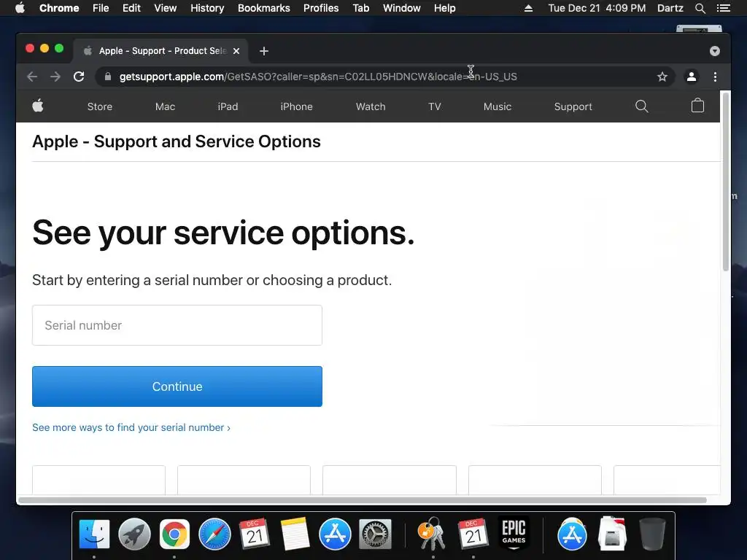Open Notification Center list icon
The height and width of the screenshot is (560, 747).
point(723,8)
